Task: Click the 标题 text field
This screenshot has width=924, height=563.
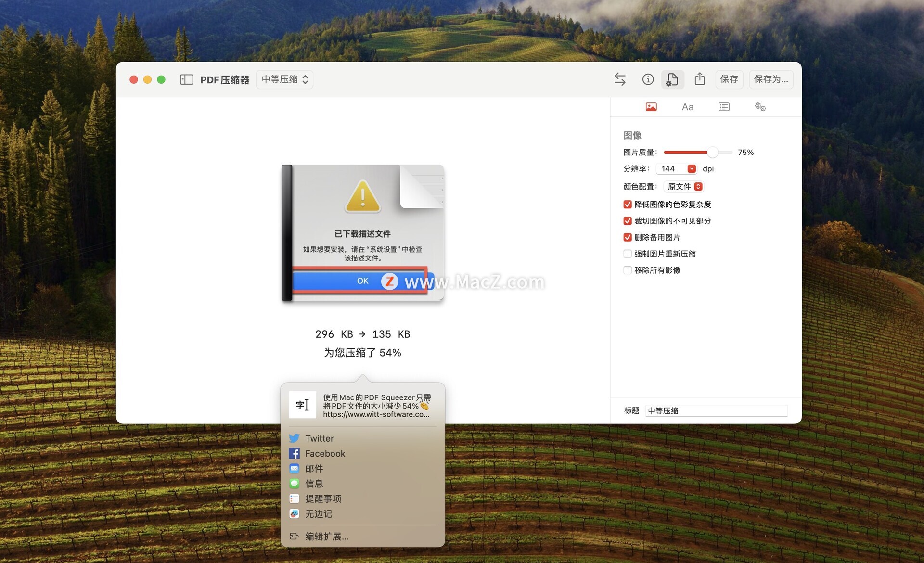Action: tap(716, 410)
